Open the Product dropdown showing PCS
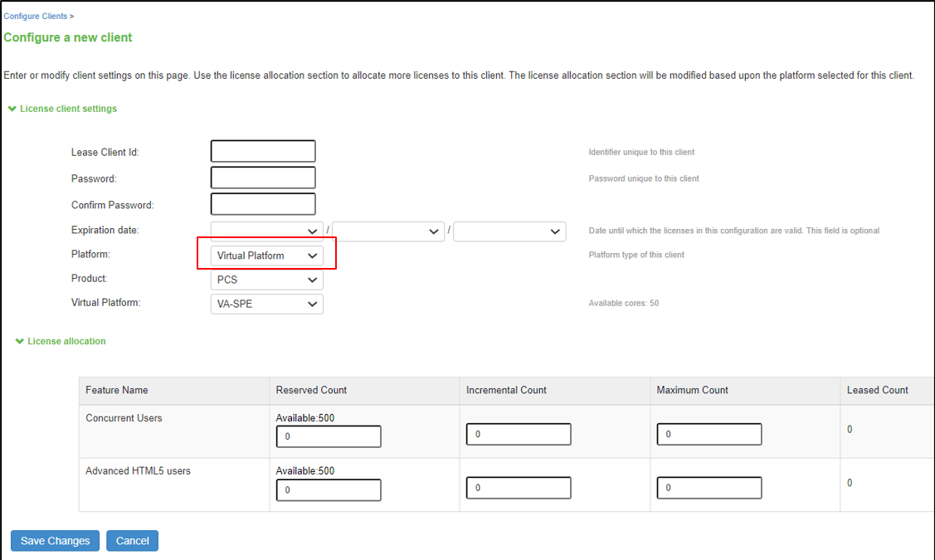Screen dimensions: 935x560 click(x=266, y=280)
